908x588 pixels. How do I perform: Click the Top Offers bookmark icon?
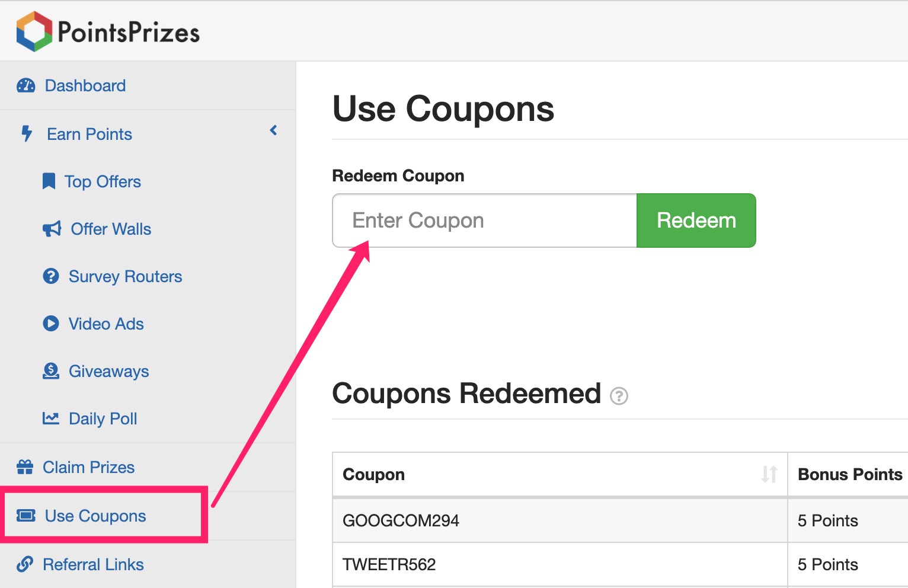(x=49, y=181)
